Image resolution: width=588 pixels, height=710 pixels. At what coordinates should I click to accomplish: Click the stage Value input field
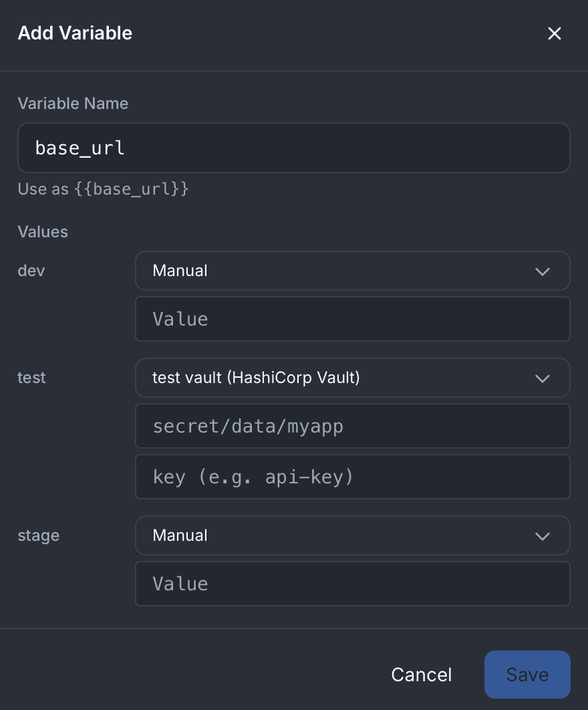click(353, 584)
